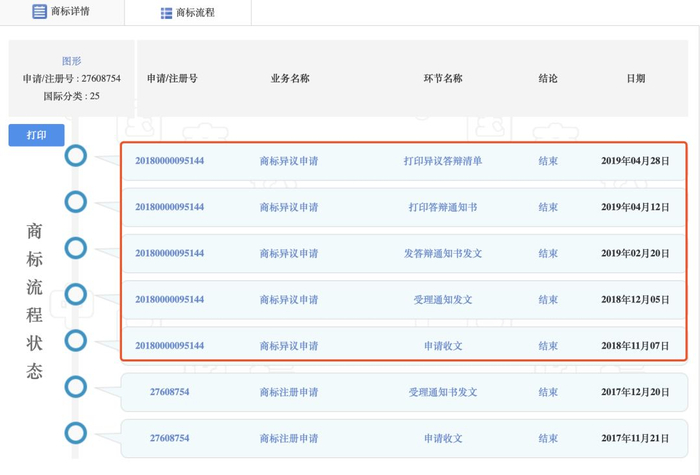The image size is (700, 475).
Task: Click 受理通知发文 in the 2018年12月05日 row
Action: point(443,299)
